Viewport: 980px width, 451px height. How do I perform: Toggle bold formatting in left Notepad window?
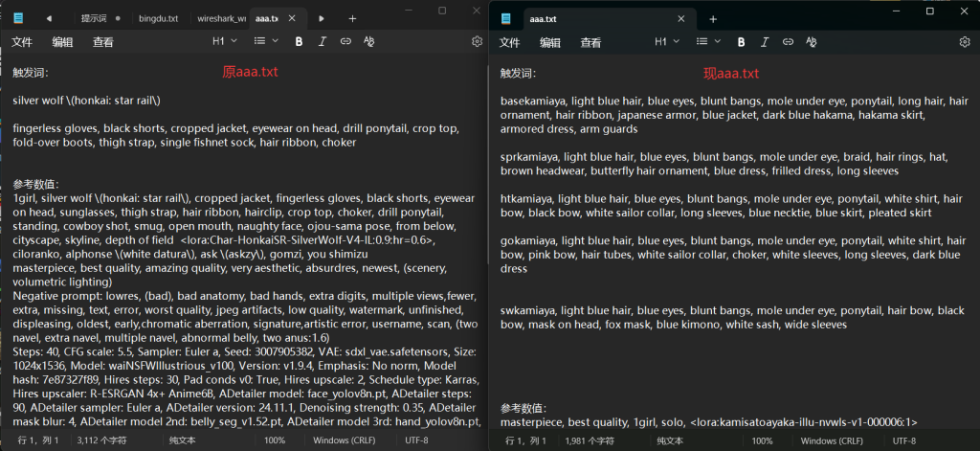tap(299, 42)
